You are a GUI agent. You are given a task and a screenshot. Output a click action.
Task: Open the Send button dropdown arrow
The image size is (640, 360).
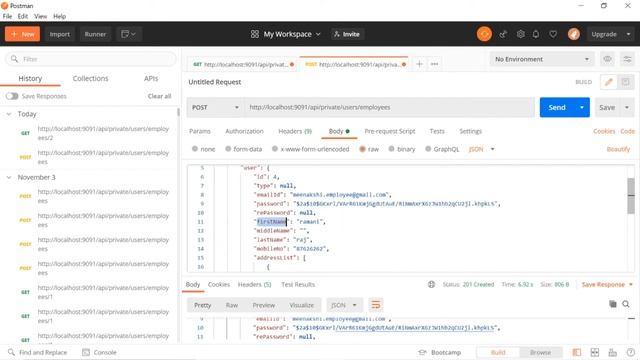[582, 107]
